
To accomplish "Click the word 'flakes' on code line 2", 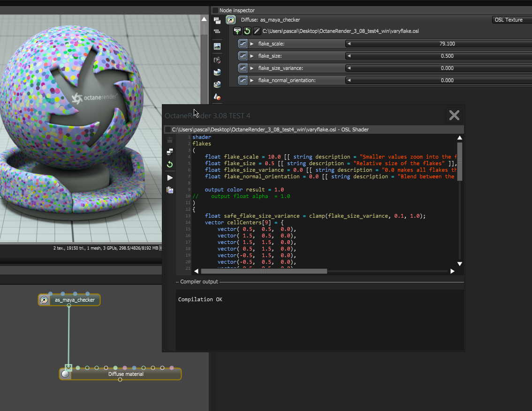I will [202, 144].
